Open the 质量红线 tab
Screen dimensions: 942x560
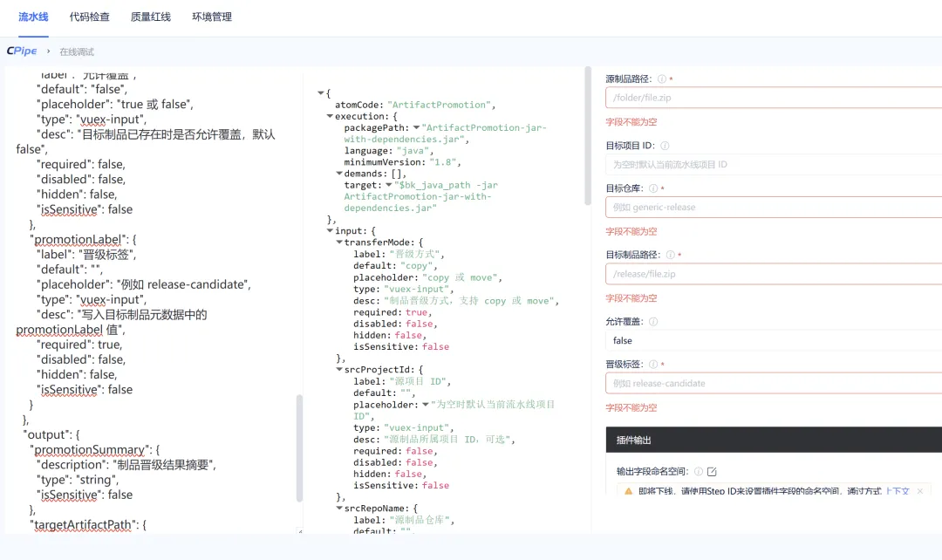pyautogui.click(x=151, y=17)
